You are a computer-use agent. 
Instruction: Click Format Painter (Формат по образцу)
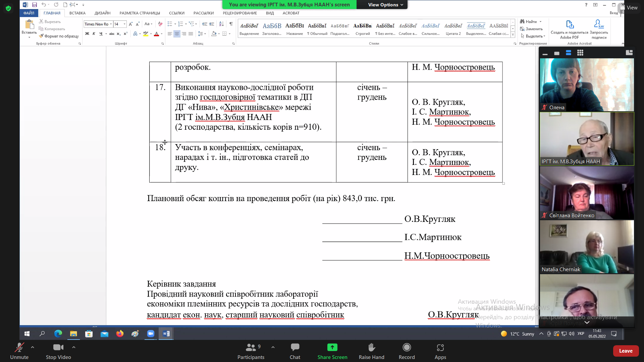tap(59, 36)
